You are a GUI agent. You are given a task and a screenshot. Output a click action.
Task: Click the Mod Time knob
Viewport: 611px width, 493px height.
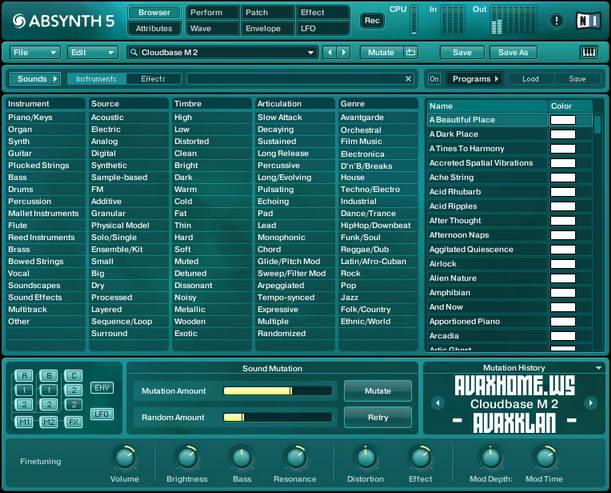[x=544, y=458]
